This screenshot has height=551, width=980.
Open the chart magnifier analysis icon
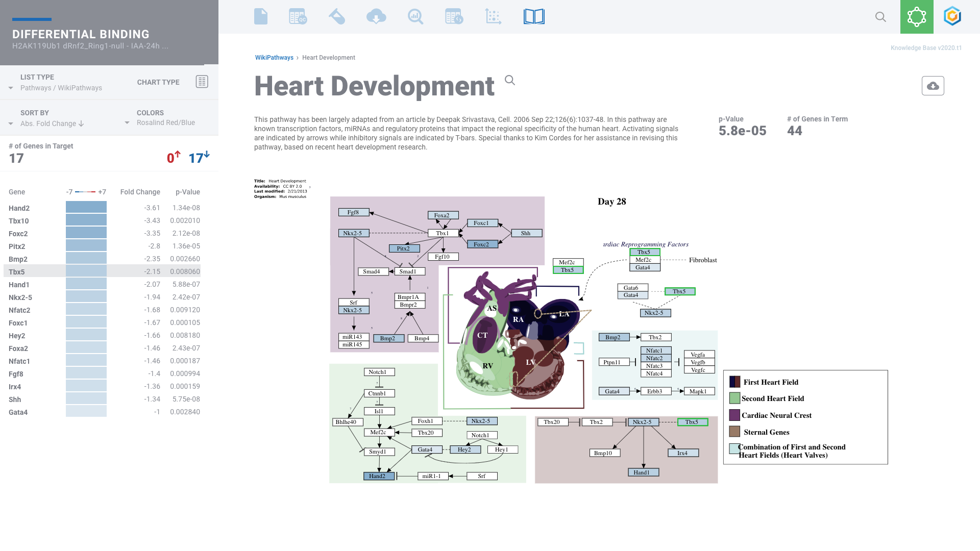coord(415,16)
